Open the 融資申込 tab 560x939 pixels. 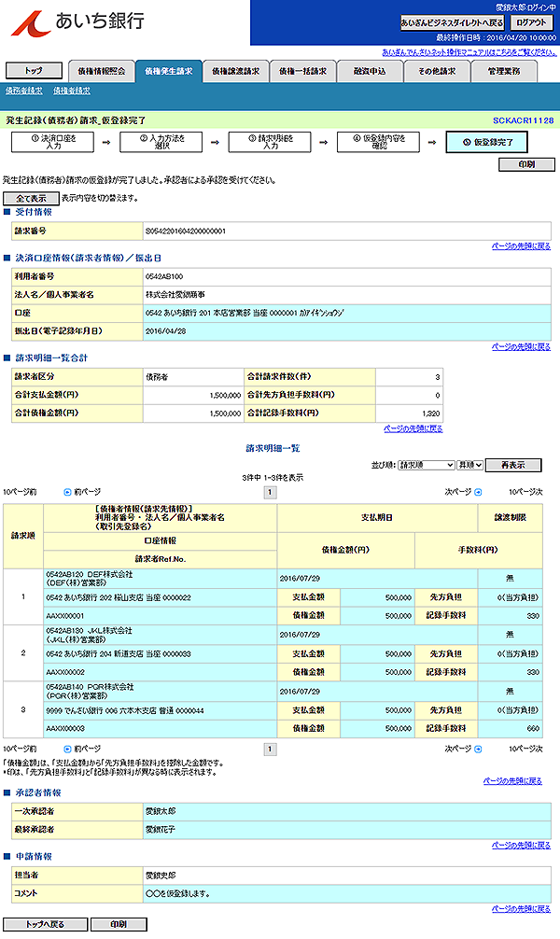coord(370,71)
